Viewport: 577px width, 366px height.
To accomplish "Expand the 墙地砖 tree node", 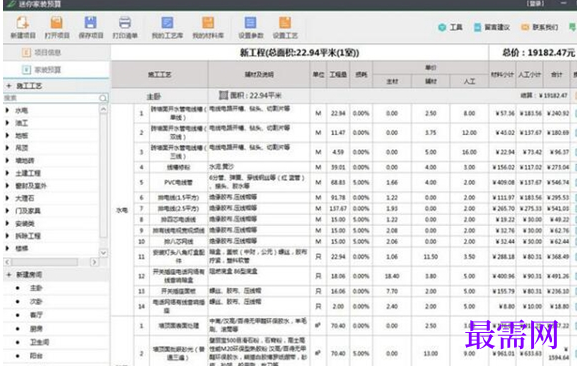I will pos(7,160).
